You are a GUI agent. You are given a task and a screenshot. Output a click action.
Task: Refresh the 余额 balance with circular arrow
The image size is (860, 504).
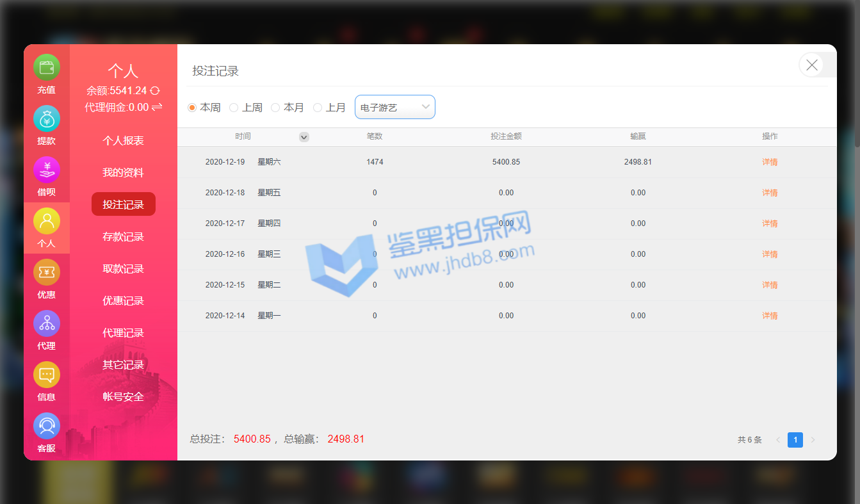(x=155, y=91)
